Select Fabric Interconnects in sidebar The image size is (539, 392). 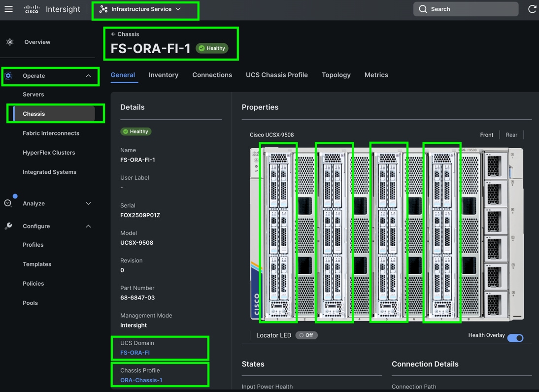[51, 133]
